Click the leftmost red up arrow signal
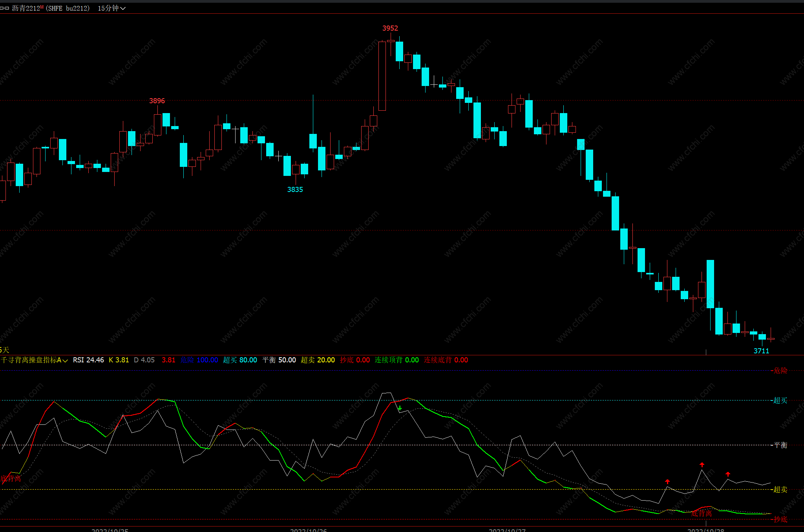 point(667,481)
